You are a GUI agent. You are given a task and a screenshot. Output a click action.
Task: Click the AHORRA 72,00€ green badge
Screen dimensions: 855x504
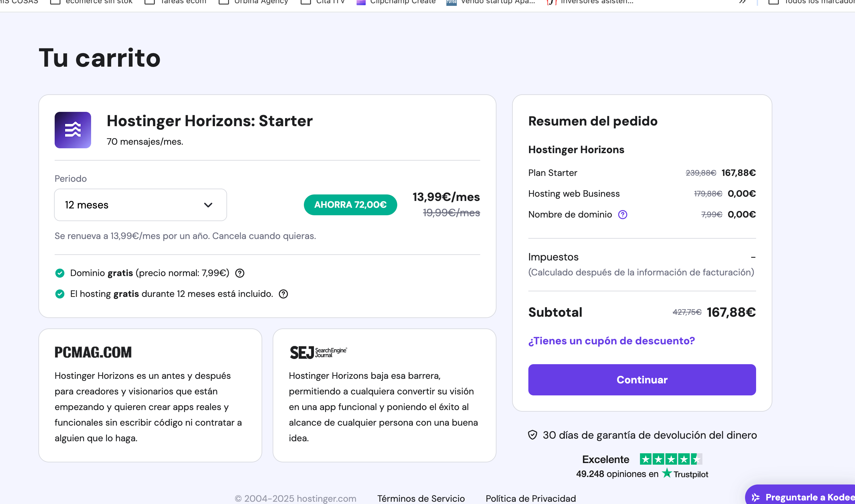350,205
